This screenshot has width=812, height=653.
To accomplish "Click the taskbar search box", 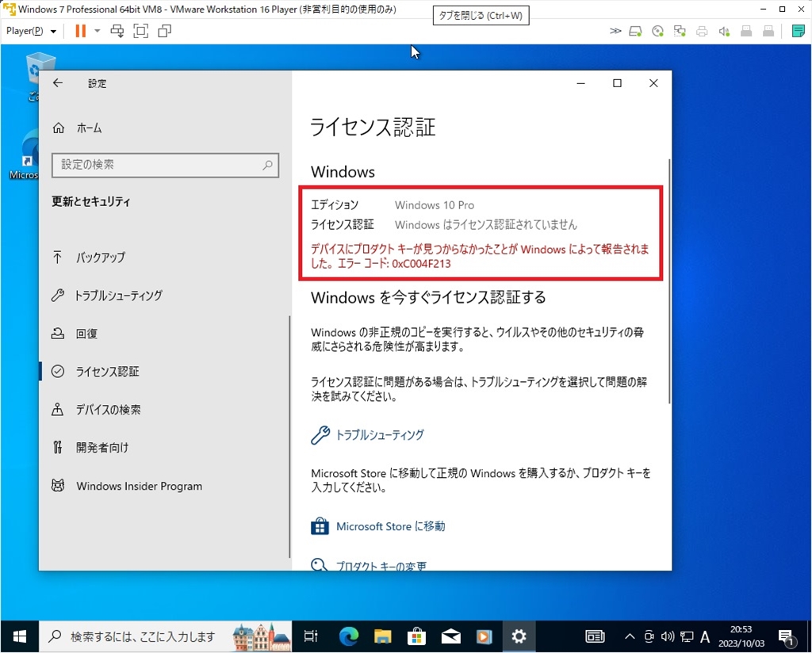I will [166, 636].
